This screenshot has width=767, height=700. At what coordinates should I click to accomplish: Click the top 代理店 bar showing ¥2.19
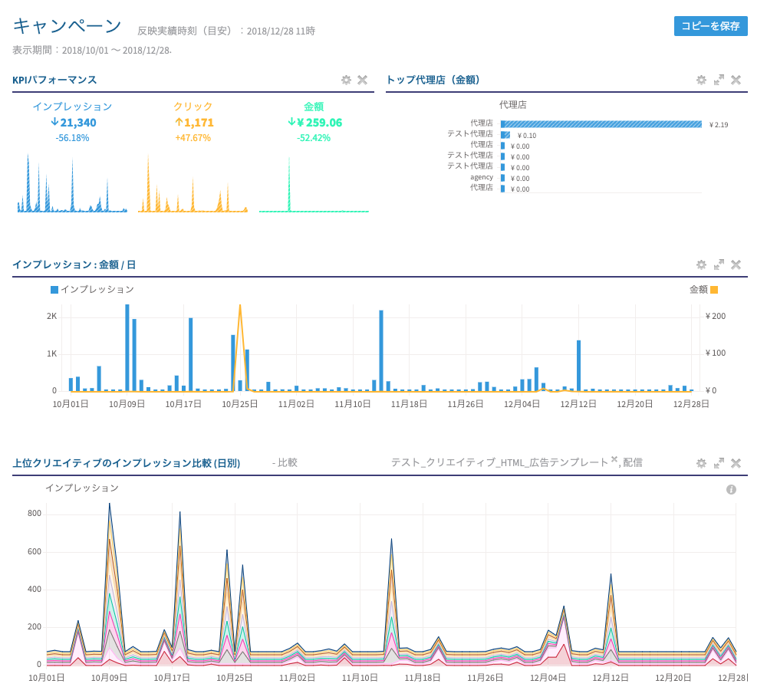(601, 124)
